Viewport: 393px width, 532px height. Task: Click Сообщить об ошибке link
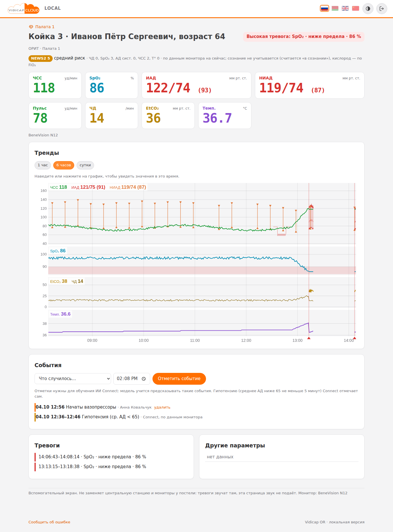click(49, 522)
